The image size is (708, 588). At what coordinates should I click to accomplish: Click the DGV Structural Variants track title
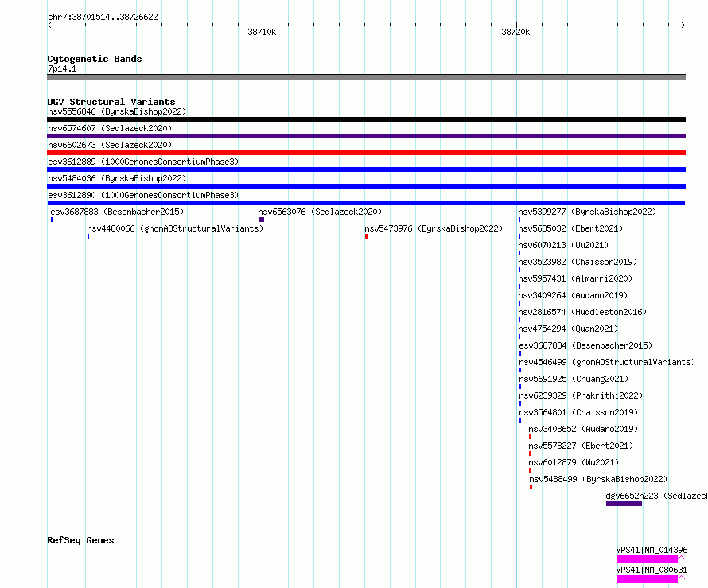111,102
